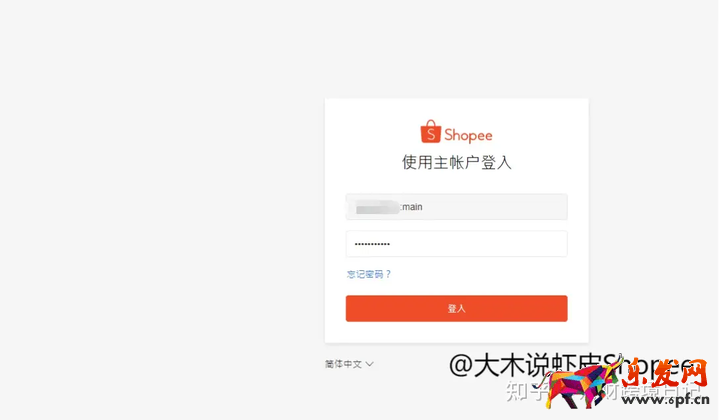Viewport: 720px width, 420px height.
Task: Open the 忘记密码? forgot password link
Action: point(369,274)
